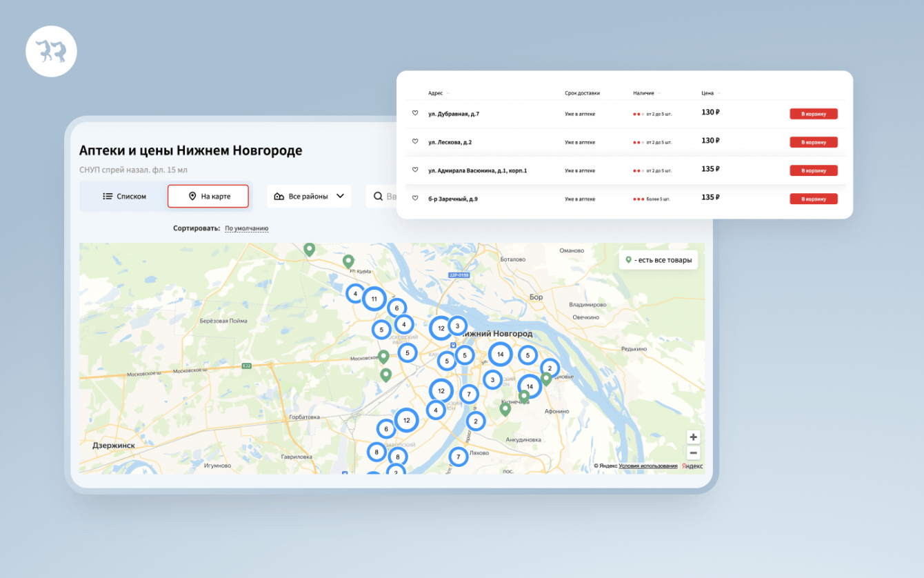The height and width of the screenshot is (578, 924).
Task: Click the Дзержинск city label on map
Action: point(114,446)
